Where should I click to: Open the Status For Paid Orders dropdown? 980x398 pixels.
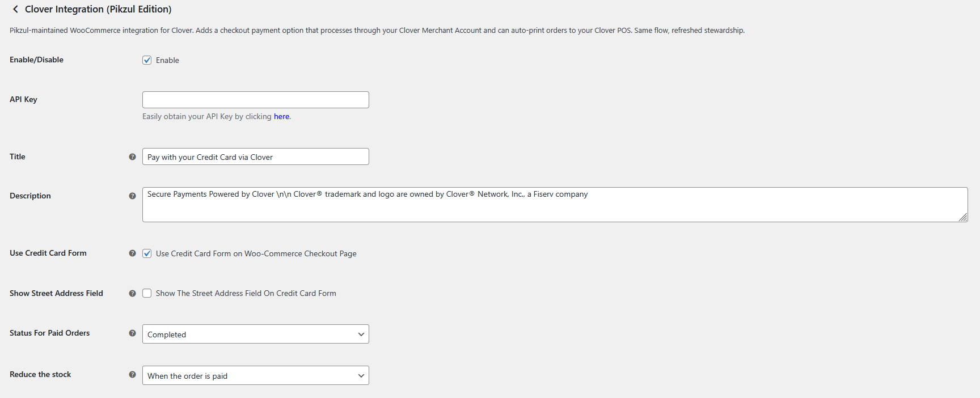tap(255, 334)
